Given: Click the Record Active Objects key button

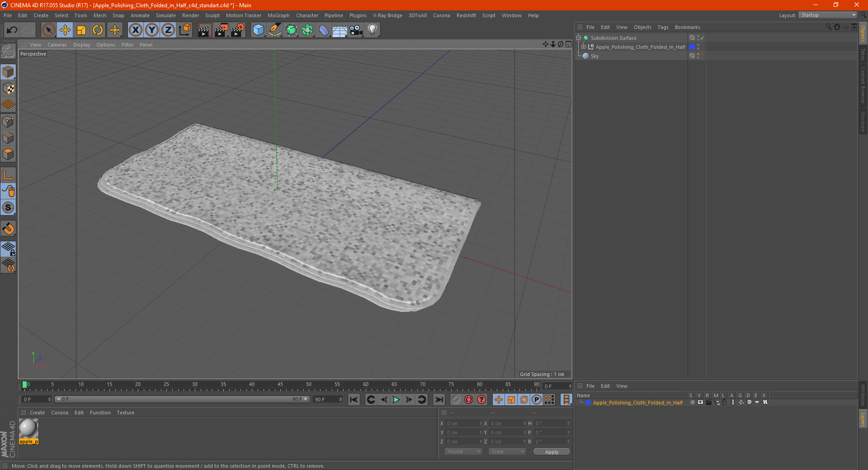Looking at the screenshot, I should click(456, 399).
